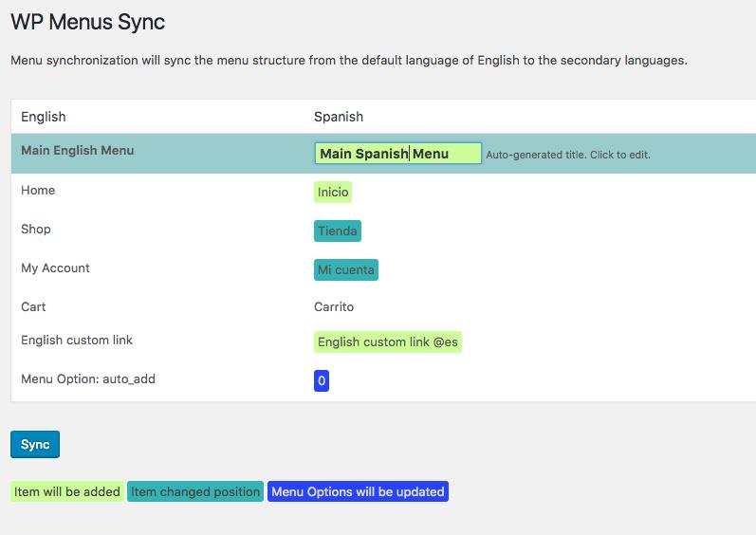
Task: Click the Spanish column header
Action: coord(339,117)
